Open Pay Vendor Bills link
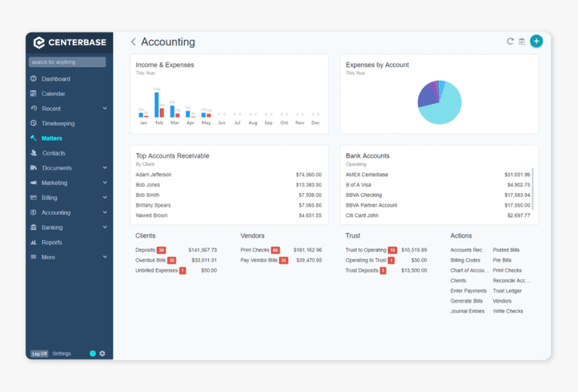578x392 pixels. pos(259,260)
